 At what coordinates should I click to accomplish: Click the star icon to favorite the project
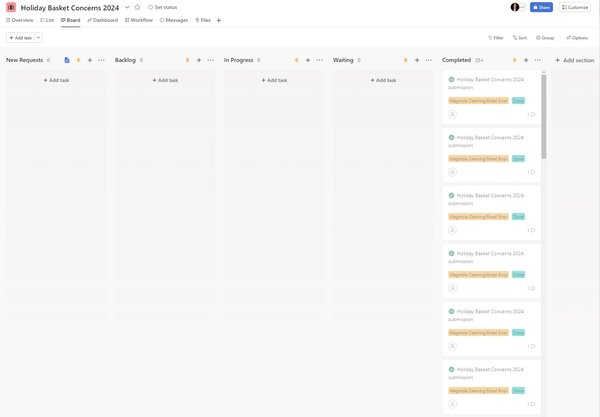click(137, 7)
